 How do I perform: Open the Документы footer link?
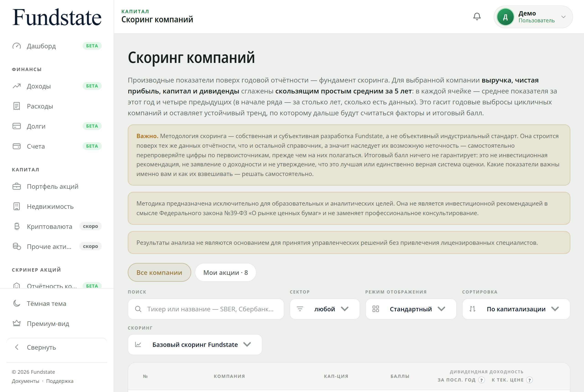click(x=26, y=381)
